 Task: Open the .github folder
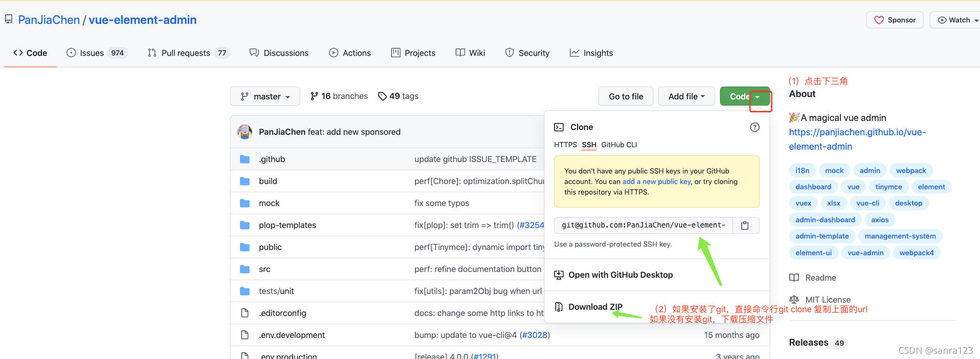(x=272, y=159)
